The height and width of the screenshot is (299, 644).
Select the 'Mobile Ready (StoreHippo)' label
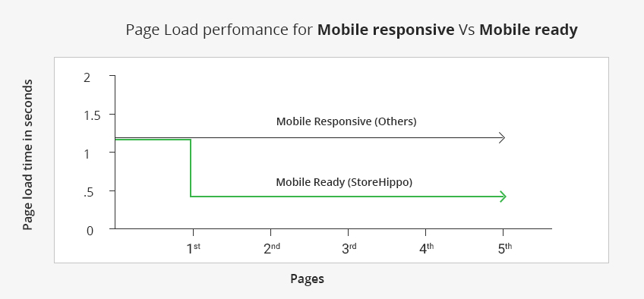coord(344,182)
